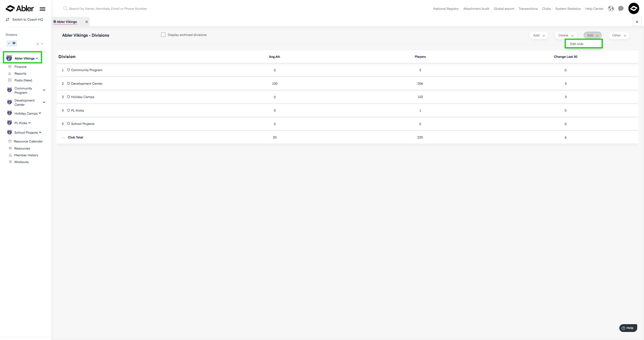Click the Help button at bottom right
The width and height of the screenshot is (644, 340).
tap(628, 328)
